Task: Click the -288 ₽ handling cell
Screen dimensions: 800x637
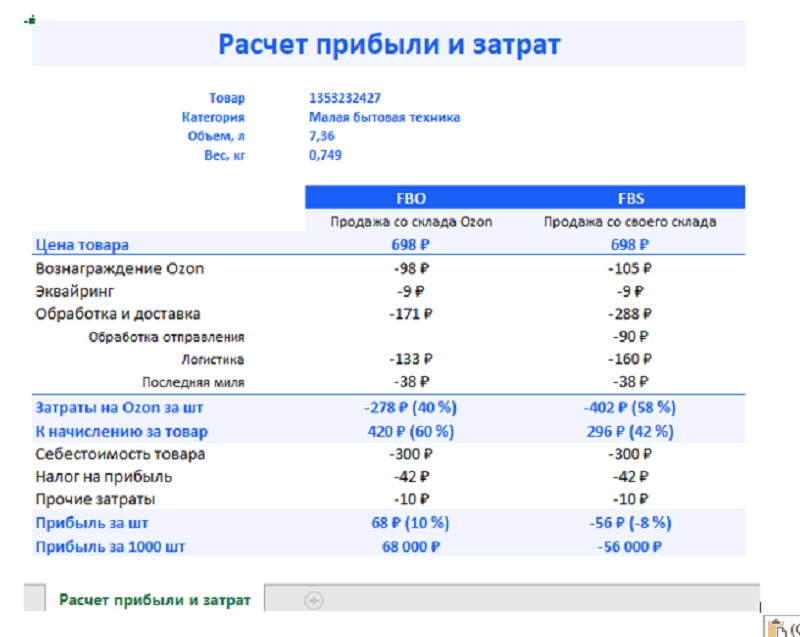Action: tap(630, 314)
